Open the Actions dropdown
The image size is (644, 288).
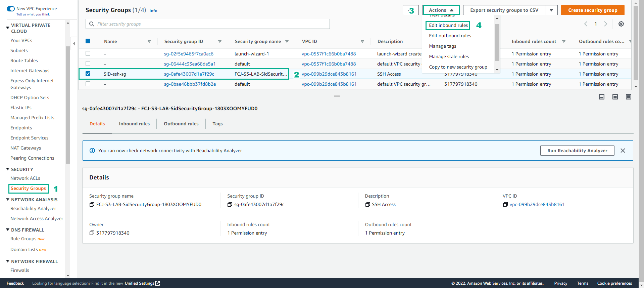441,10
